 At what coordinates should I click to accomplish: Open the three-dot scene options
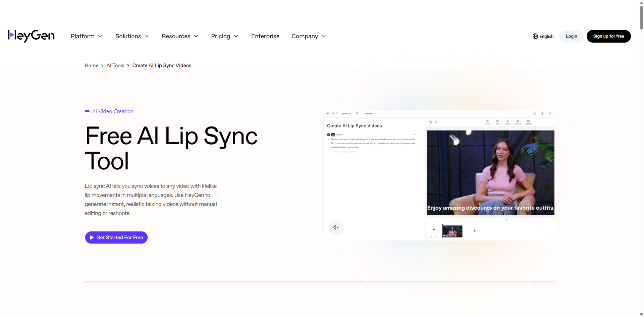[x=415, y=135]
